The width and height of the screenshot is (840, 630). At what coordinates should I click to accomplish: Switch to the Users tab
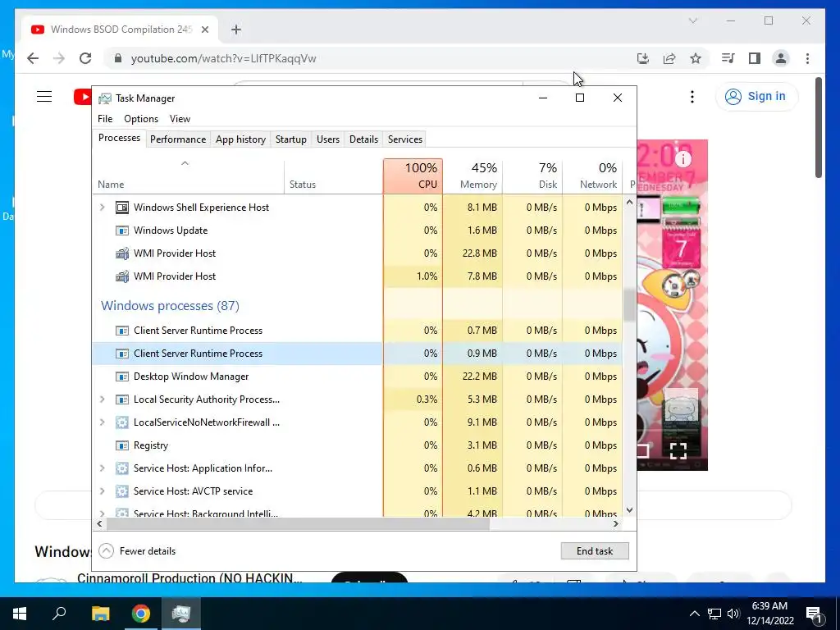coord(328,139)
